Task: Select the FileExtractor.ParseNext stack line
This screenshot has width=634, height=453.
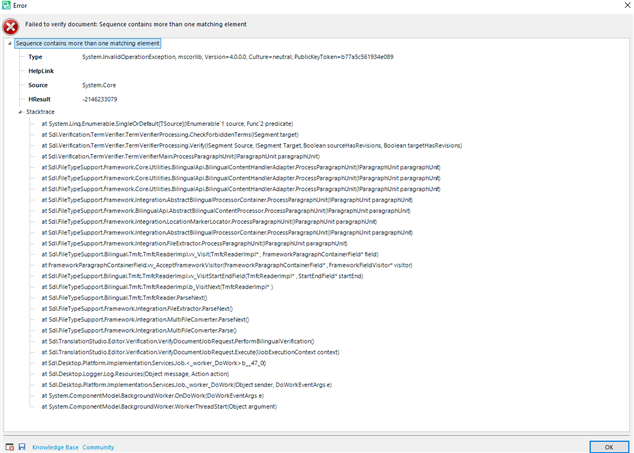Action: (137, 309)
